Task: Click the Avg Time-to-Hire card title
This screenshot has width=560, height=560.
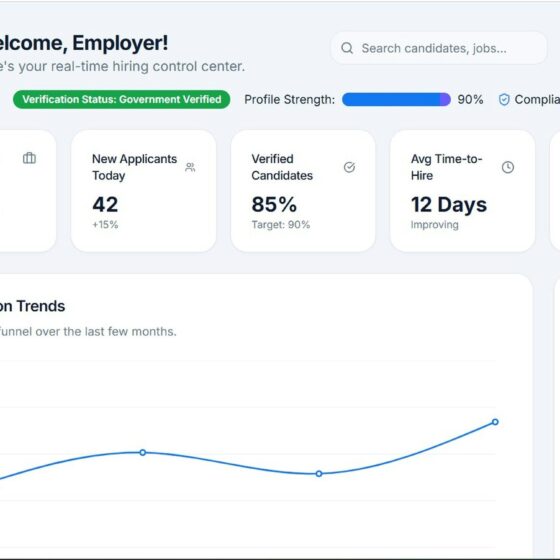Action: click(x=446, y=167)
